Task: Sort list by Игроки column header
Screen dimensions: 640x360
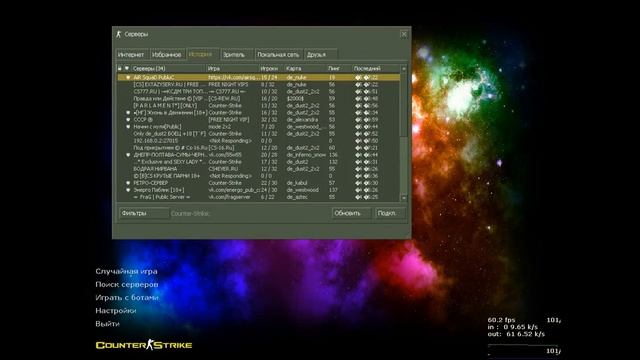Action: coord(271,69)
